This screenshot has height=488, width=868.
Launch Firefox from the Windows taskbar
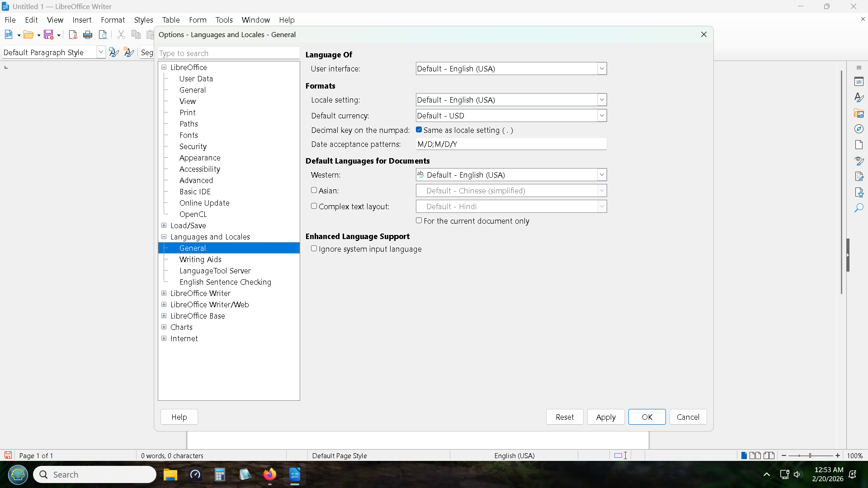[270, 474]
